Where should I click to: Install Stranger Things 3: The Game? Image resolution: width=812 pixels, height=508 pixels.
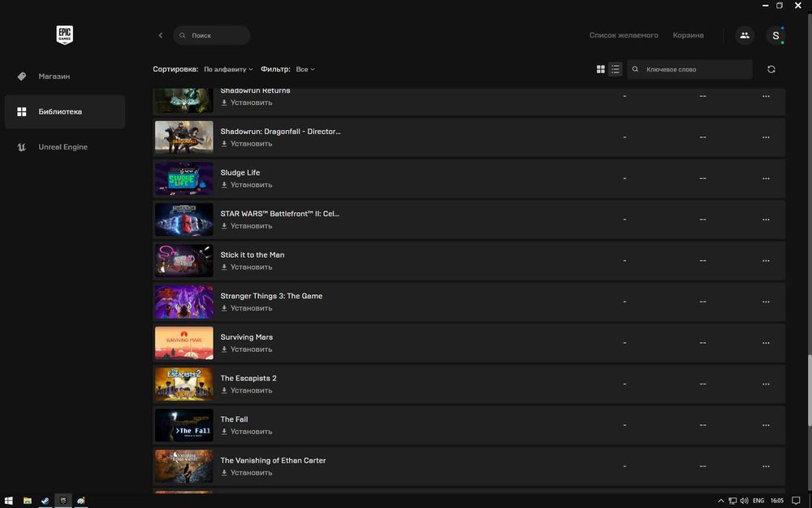[247, 308]
